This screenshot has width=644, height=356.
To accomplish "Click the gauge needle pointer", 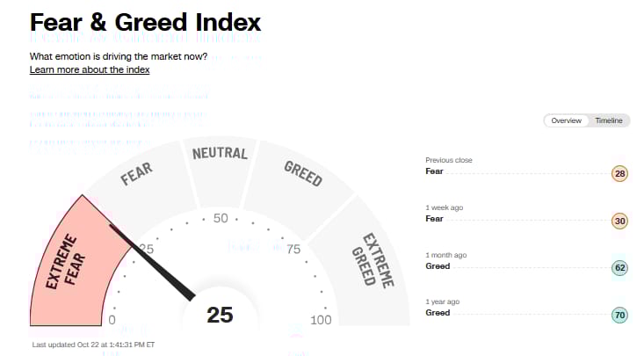I will (x=152, y=263).
